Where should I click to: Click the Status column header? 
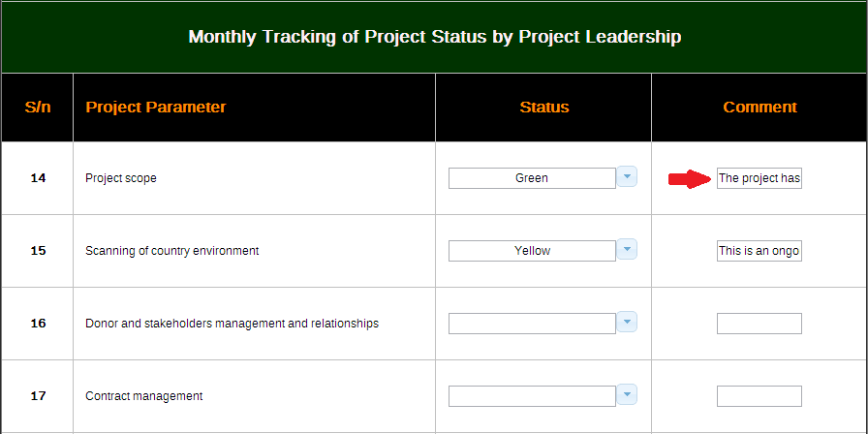[544, 107]
